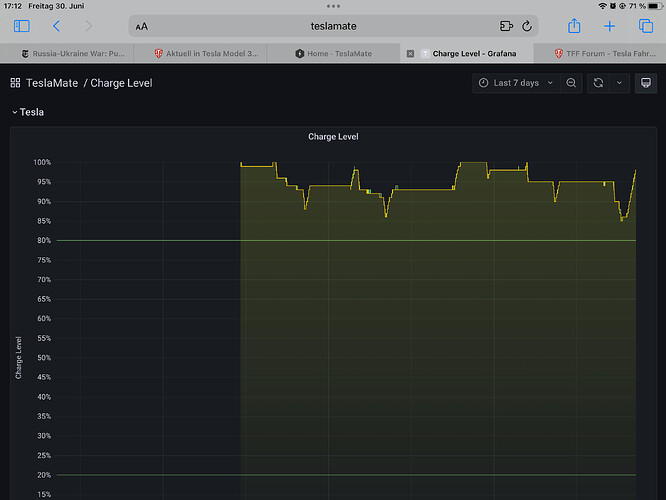Tap the 17:12 clock in status bar
666x500 pixels.
pos(12,6)
